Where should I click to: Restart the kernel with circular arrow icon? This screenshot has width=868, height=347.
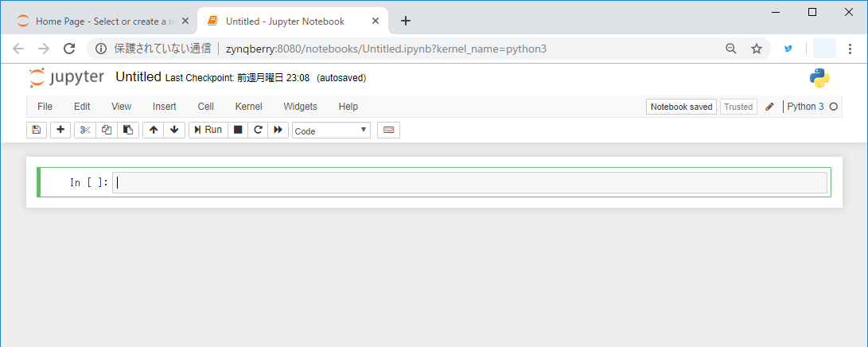[x=258, y=130]
